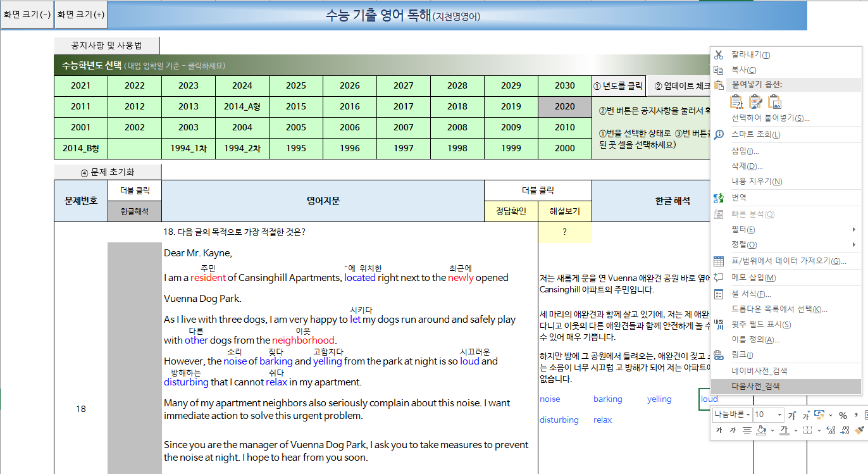Activate Format Painter brush in mini toolbar

859,430
